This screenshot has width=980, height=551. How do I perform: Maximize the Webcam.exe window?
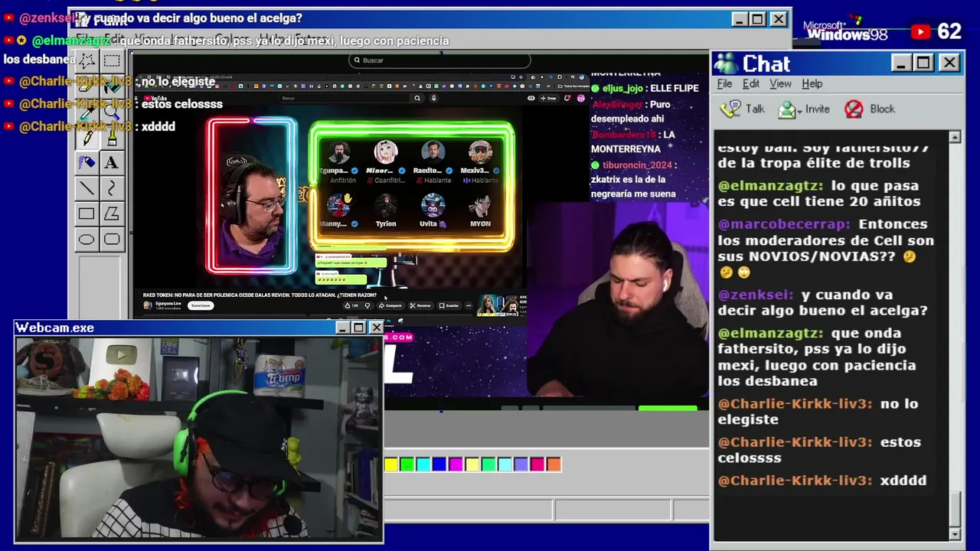click(358, 328)
